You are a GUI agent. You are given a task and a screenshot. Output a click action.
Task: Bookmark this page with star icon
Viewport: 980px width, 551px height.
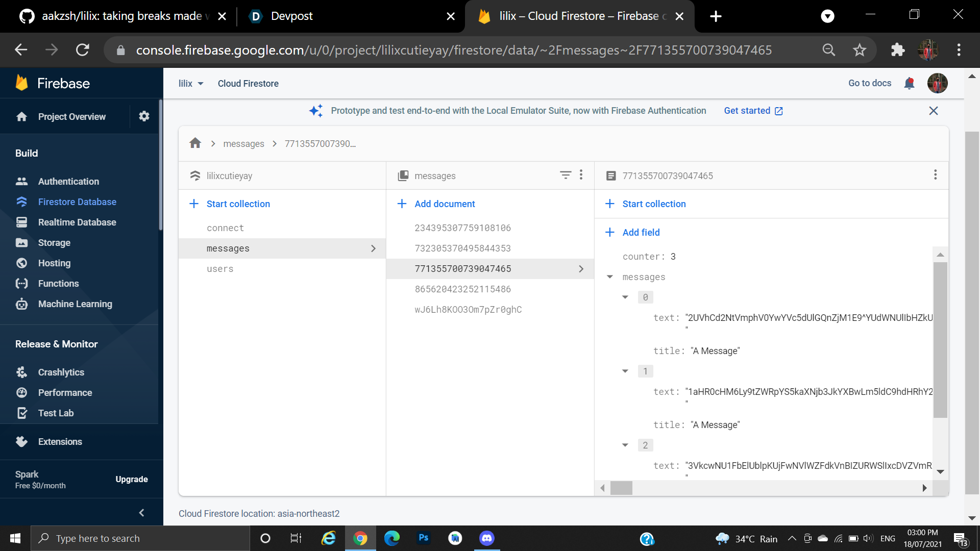pos(860,50)
